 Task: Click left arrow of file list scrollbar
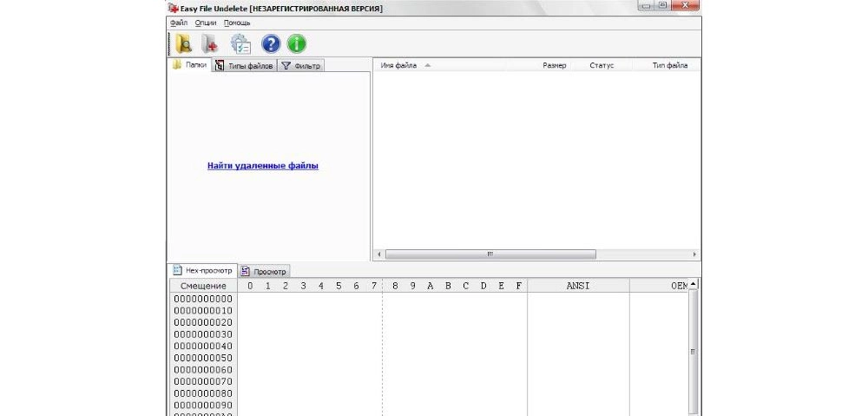coord(379,254)
